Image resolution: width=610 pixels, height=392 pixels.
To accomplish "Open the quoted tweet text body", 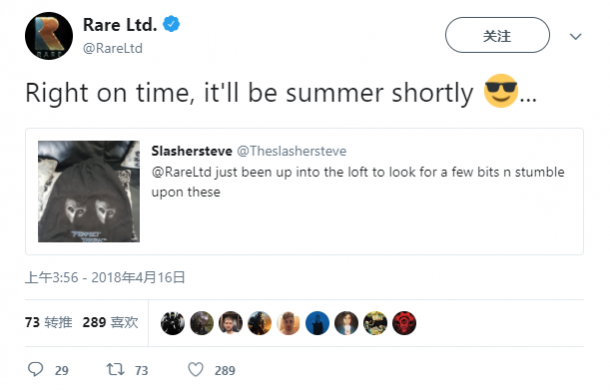I will (358, 182).
